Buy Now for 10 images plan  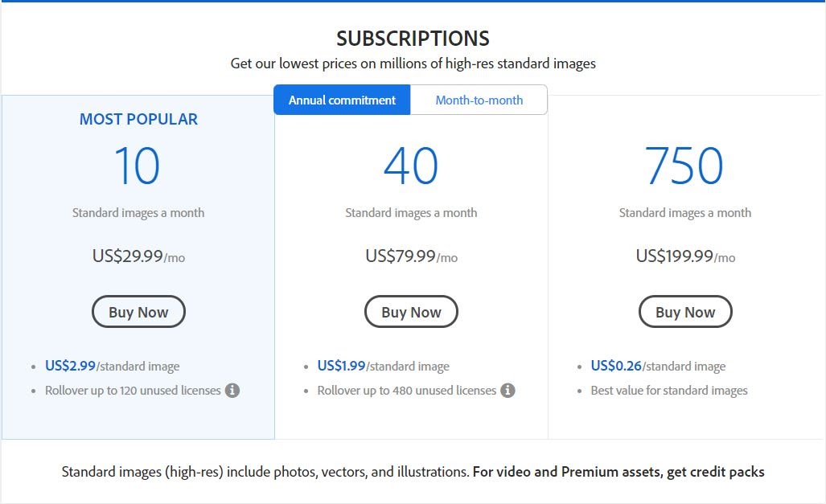point(138,312)
